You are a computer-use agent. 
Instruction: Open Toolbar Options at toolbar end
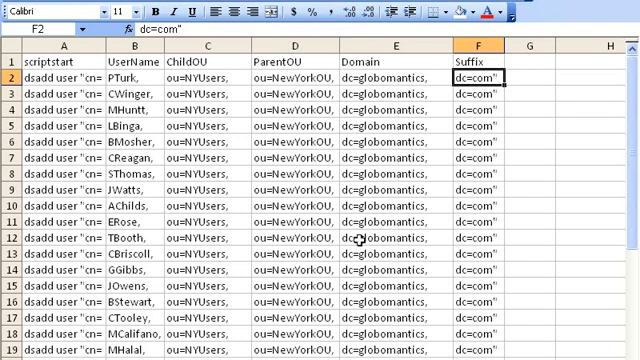pos(511,12)
